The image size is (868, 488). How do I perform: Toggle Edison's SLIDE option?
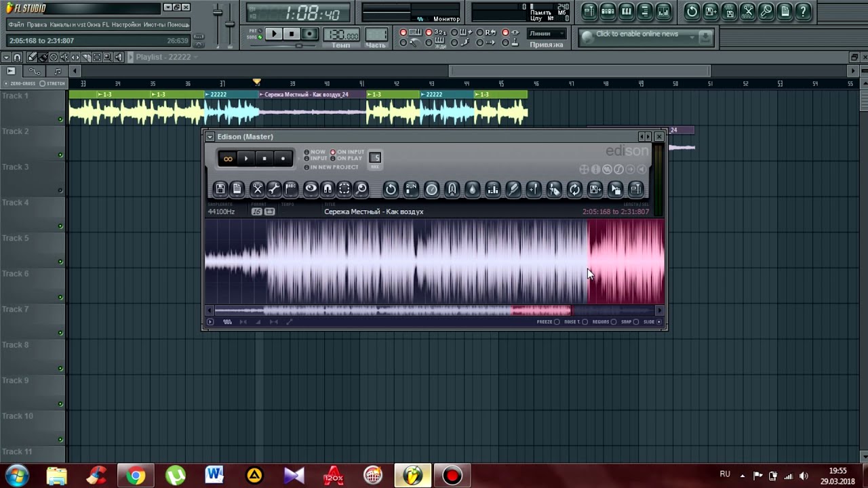(652, 322)
